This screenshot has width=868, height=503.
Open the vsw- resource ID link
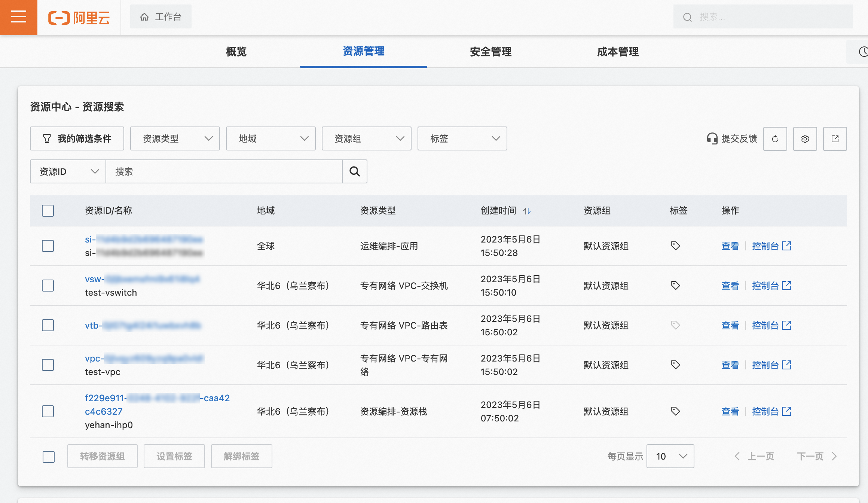(x=143, y=279)
